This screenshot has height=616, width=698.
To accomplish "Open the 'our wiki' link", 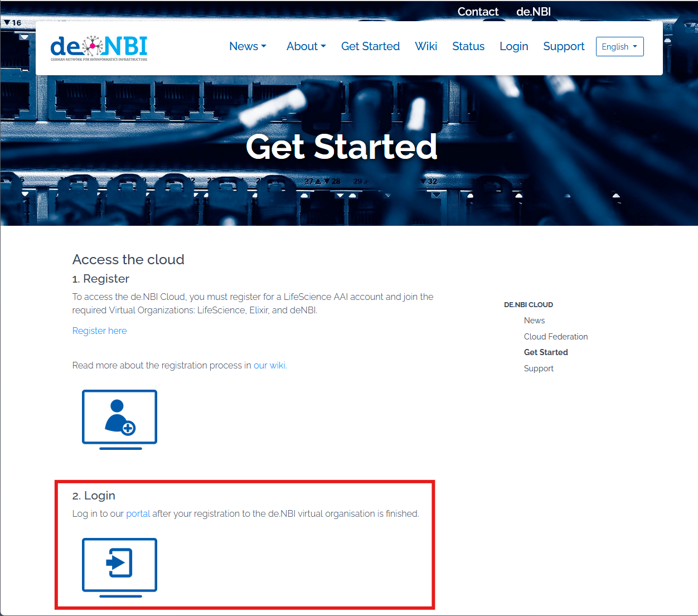I will 270,365.
